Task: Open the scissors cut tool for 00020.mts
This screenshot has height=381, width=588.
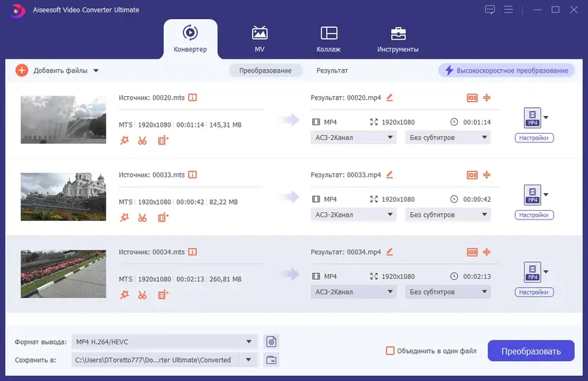Action: pos(142,140)
